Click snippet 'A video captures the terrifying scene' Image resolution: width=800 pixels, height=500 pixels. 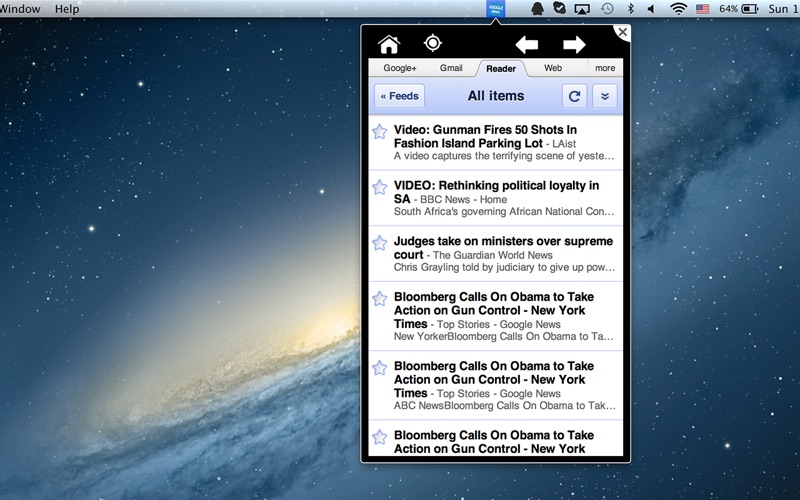click(x=504, y=156)
